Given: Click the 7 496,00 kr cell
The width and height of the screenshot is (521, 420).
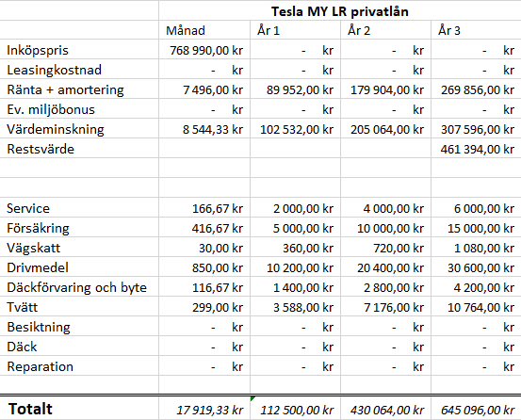Looking at the screenshot, I should coord(204,89).
